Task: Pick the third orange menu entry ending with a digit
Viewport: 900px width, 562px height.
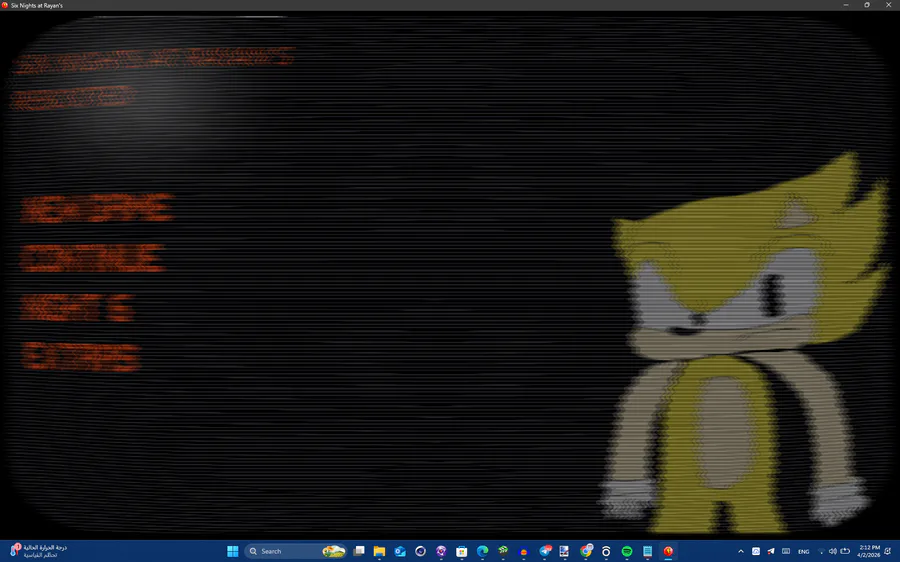Action: click(x=77, y=307)
